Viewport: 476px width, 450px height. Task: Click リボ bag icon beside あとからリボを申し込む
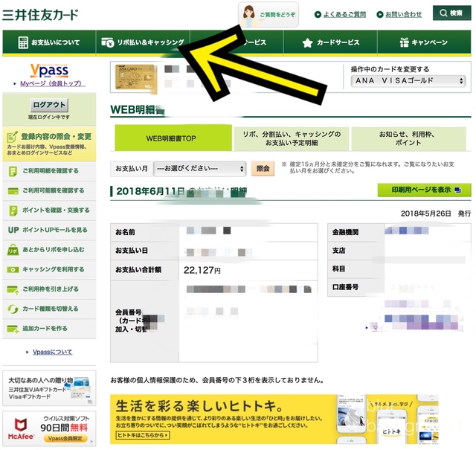point(13,250)
